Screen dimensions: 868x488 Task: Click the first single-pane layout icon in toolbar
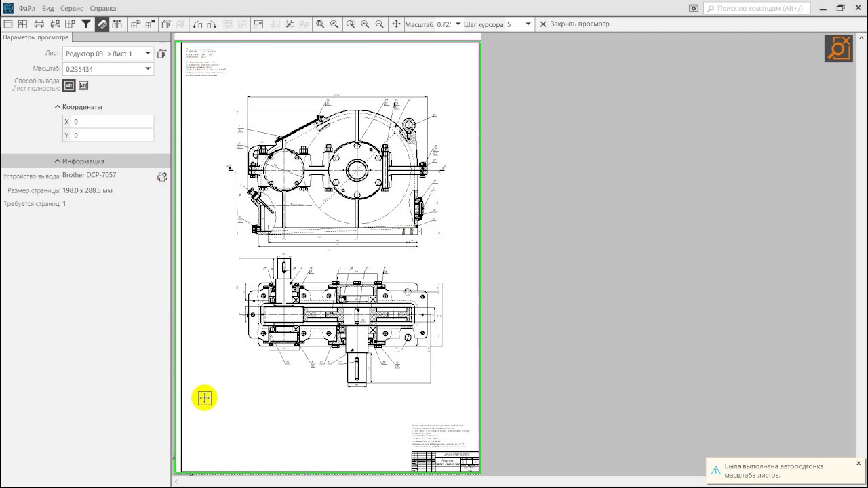click(x=8, y=24)
